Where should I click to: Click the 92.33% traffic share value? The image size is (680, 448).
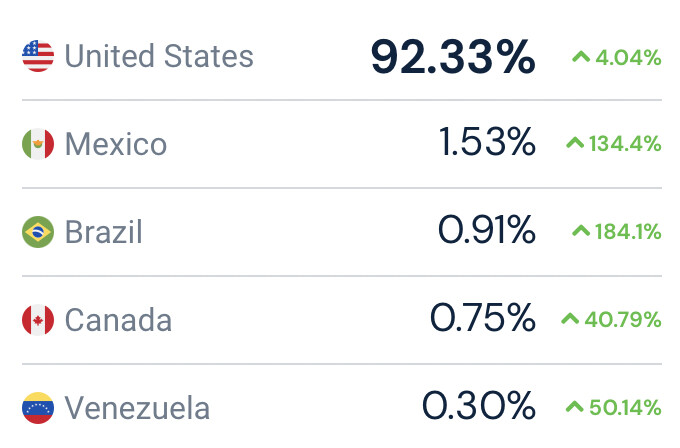(453, 57)
